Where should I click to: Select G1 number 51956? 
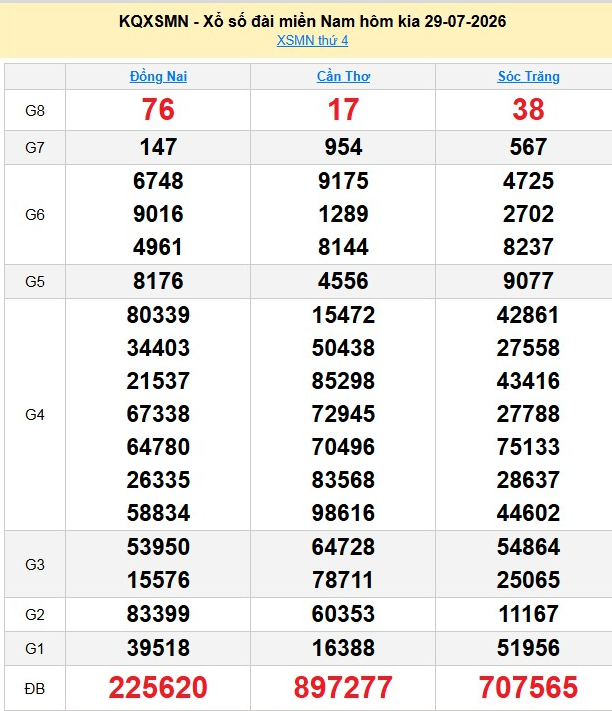(529, 648)
